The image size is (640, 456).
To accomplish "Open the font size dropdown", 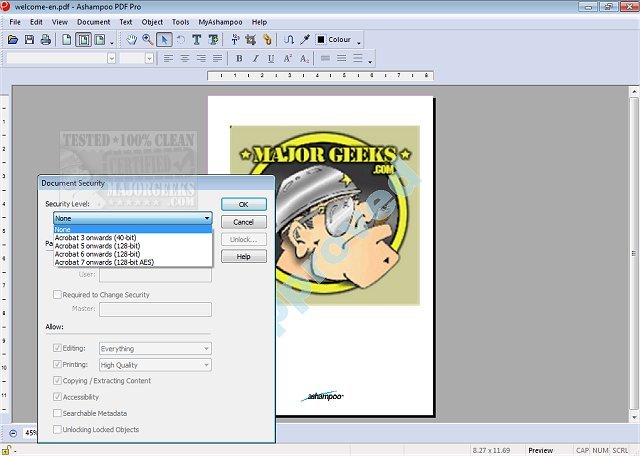I will tap(149, 59).
